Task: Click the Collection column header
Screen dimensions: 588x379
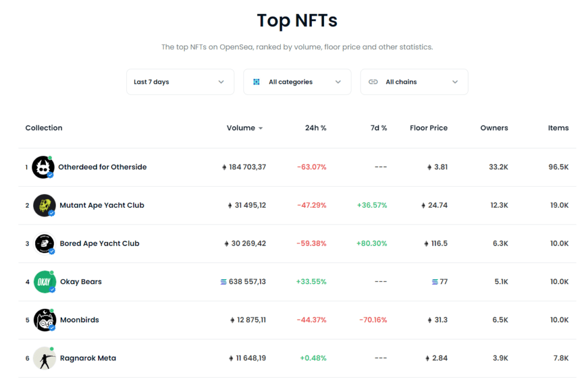Action: click(44, 128)
